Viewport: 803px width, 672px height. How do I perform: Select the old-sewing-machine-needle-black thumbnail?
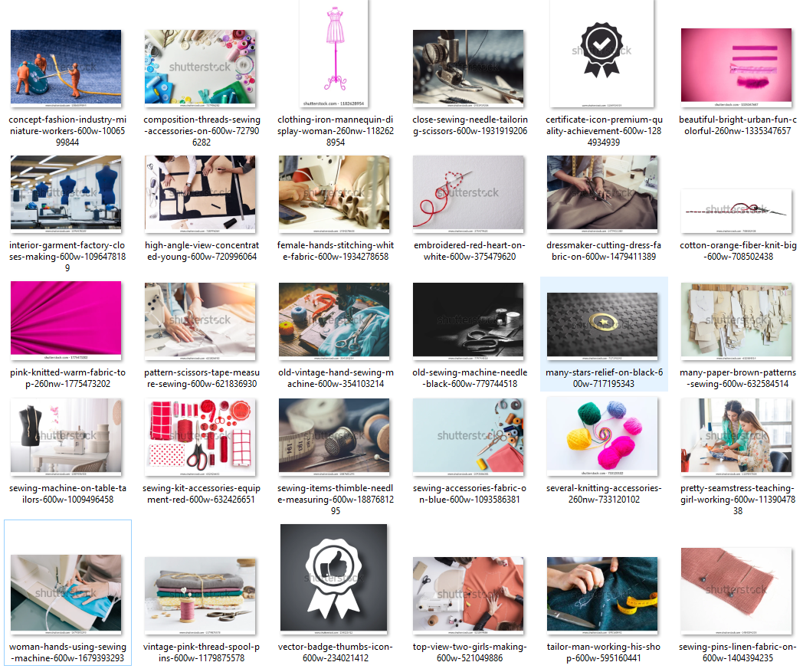pos(468,320)
